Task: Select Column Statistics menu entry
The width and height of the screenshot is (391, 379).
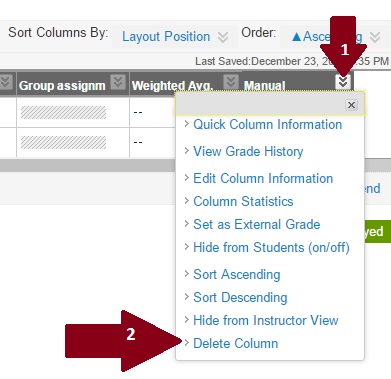Action: [x=243, y=201]
